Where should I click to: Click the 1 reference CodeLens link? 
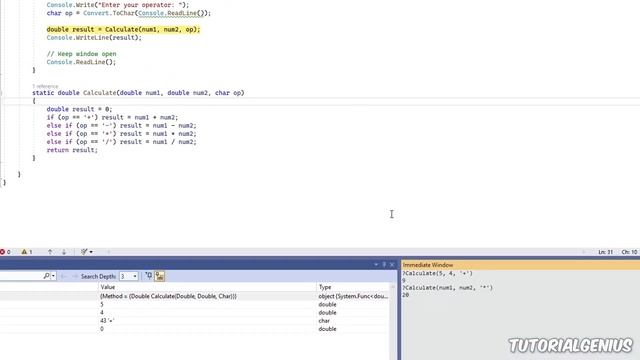(x=45, y=86)
